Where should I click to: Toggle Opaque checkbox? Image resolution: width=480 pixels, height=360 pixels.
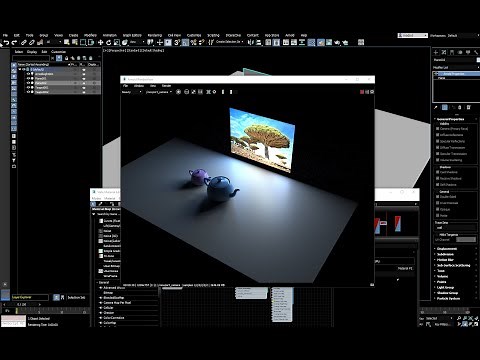point(438,209)
